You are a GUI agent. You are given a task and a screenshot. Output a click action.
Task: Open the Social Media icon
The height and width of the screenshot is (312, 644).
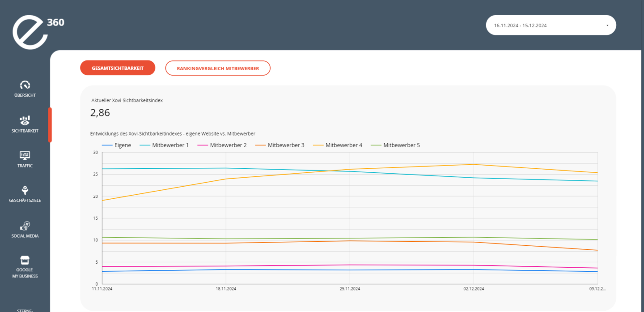point(25,226)
